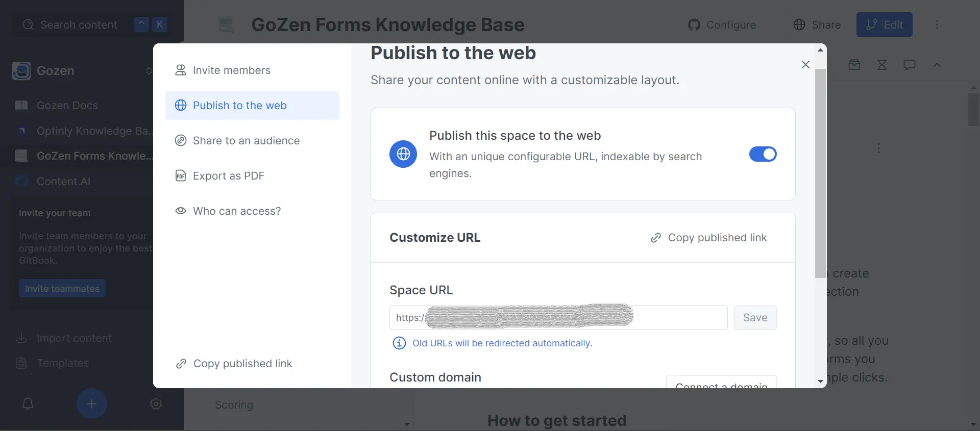The image size is (980, 431).
Task: Open the Gozen workspace switcher chevron
Action: click(x=149, y=71)
